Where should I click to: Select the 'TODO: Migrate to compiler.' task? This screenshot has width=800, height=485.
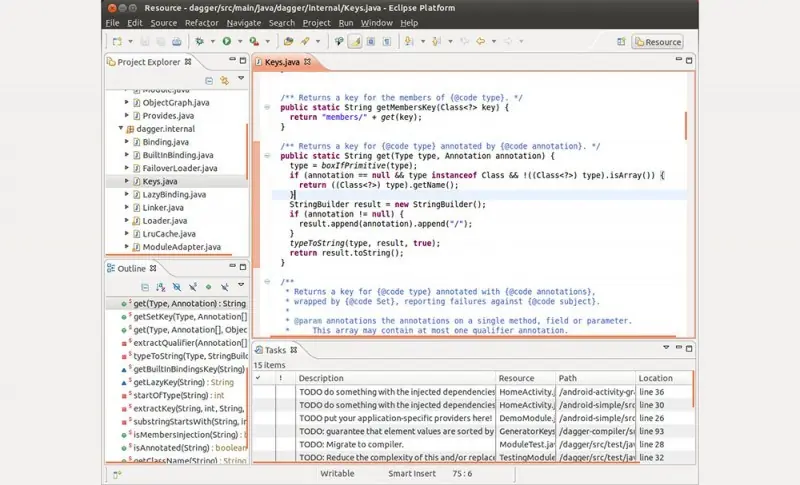(x=351, y=445)
